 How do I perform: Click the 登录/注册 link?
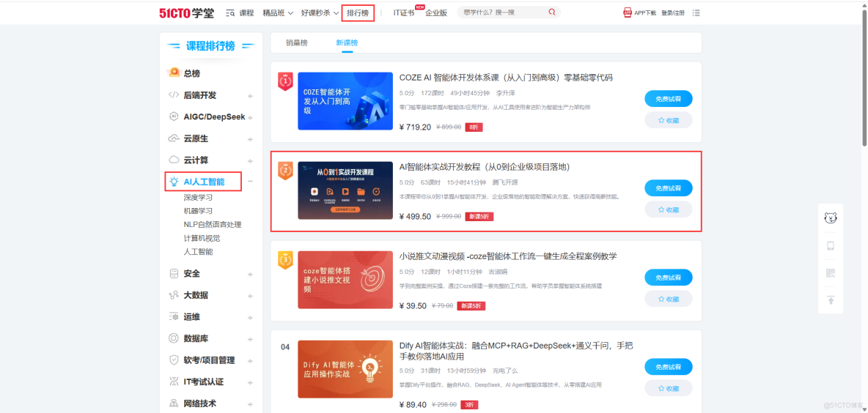tap(673, 12)
